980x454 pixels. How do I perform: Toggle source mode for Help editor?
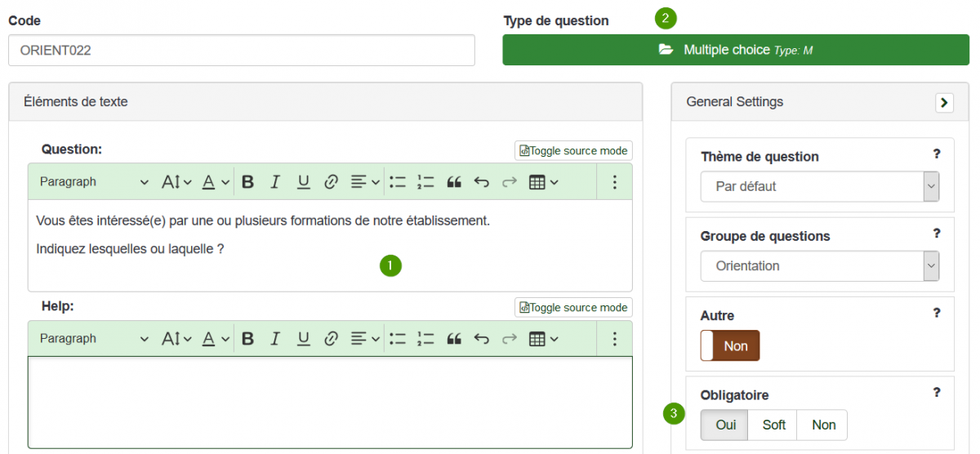click(x=573, y=307)
